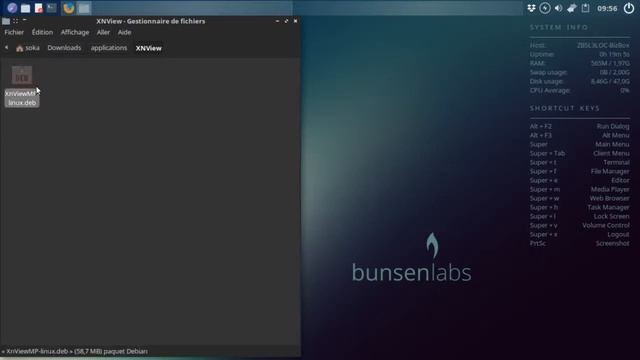This screenshot has width=640, height=360.
Task: Open the power manager tray icon
Action: pos(544,8)
